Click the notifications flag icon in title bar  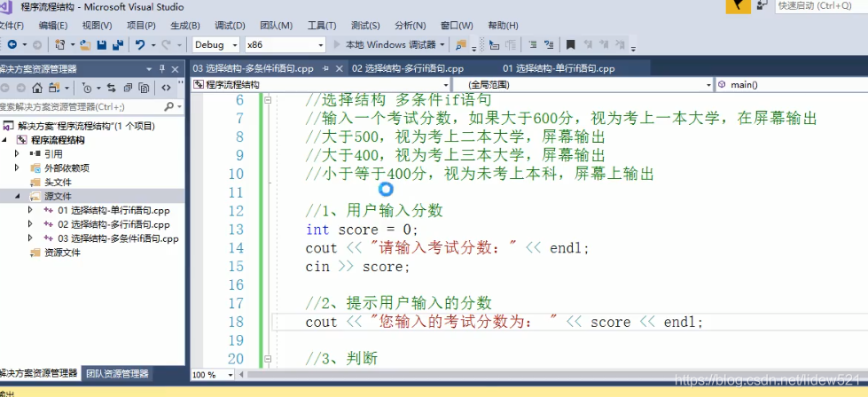coord(738,6)
